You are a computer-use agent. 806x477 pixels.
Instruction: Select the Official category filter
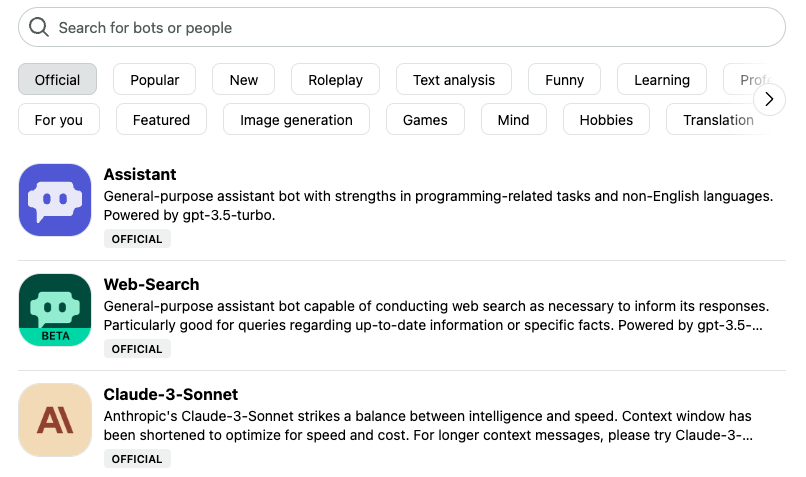tap(58, 80)
